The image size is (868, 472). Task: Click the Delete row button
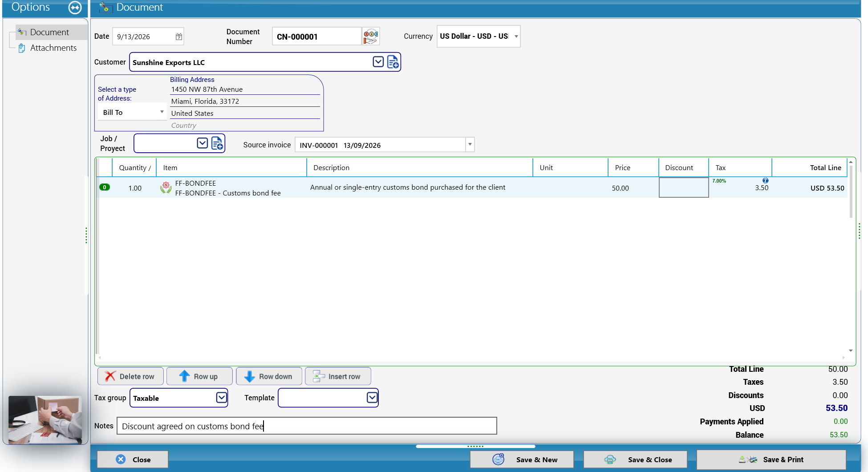point(130,376)
